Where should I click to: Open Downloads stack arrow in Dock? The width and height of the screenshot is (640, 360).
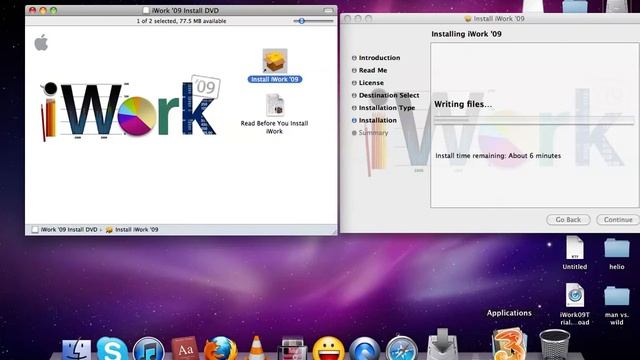(442, 345)
